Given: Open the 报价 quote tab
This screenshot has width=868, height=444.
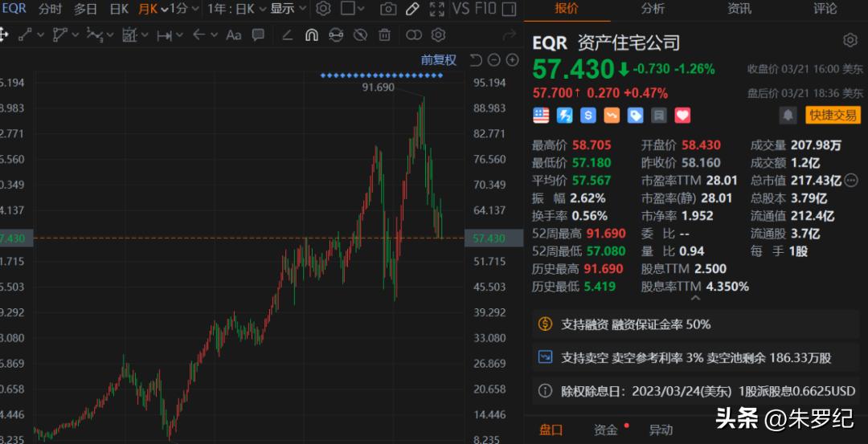Looking at the screenshot, I should [x=567, y=8].
